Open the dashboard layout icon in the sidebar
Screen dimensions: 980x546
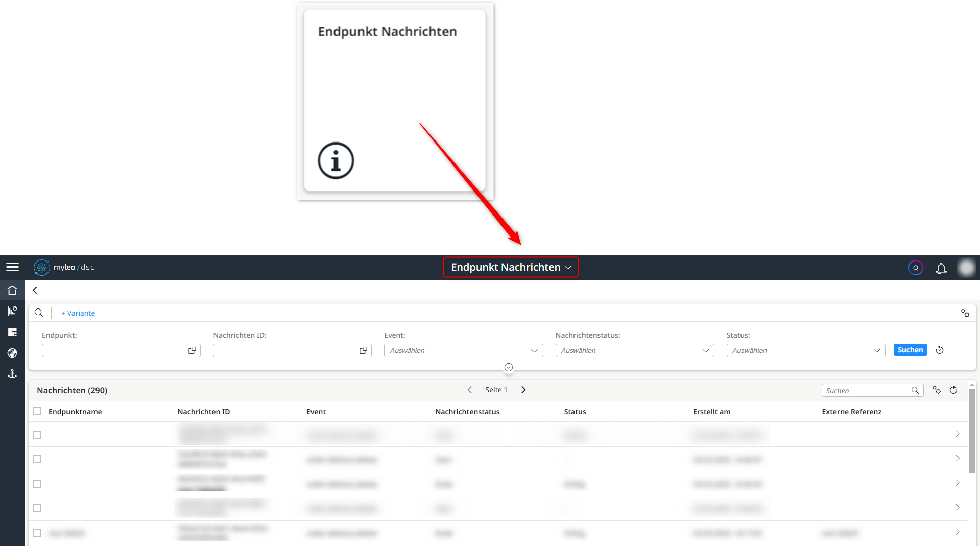pyautogui.click(x=12, y=332)
